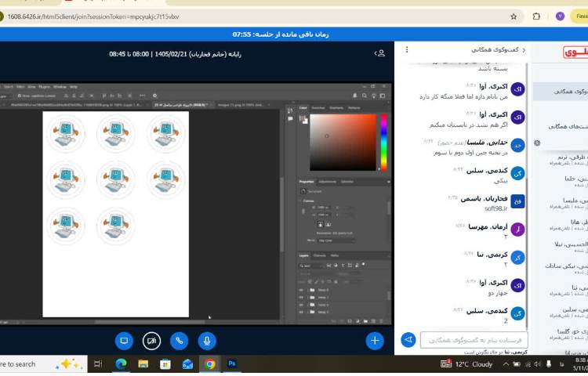Toggle the user list with the person icon
Viewport: 588px width, 376px height.
[x=380, y=53]
